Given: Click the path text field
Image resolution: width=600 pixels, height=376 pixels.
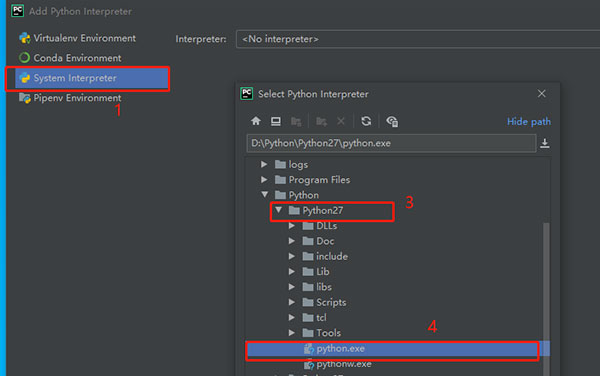Looking at the screenshot, I should pos(391,143).
